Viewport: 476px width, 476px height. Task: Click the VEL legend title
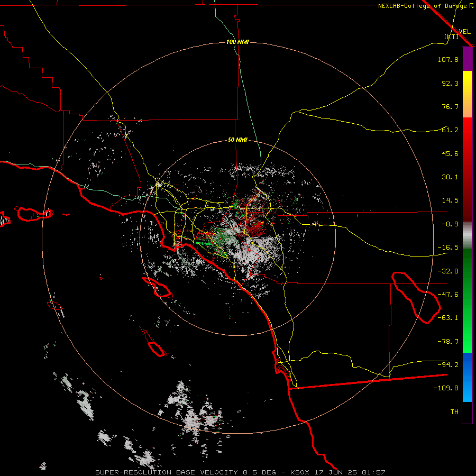464,32
